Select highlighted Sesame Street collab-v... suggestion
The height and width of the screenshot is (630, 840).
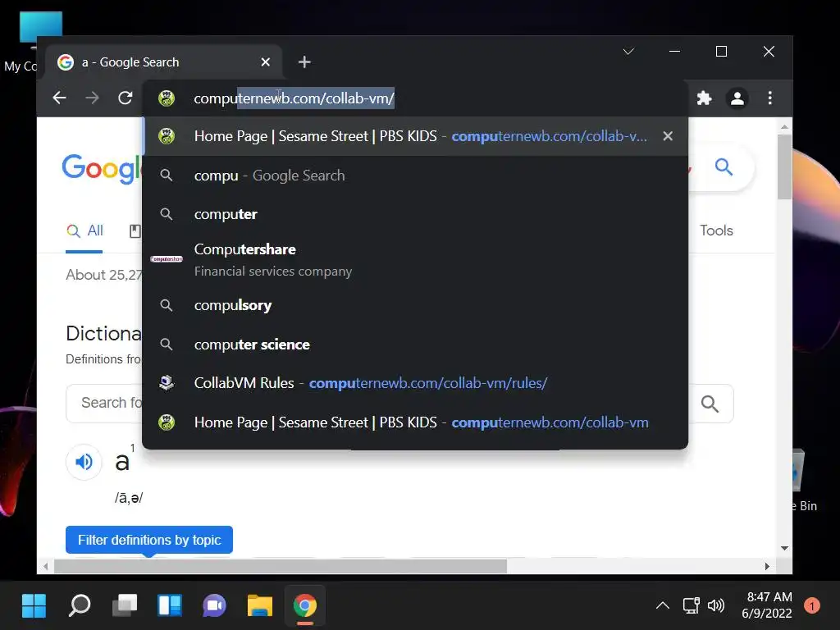click(x=415, y=136)
